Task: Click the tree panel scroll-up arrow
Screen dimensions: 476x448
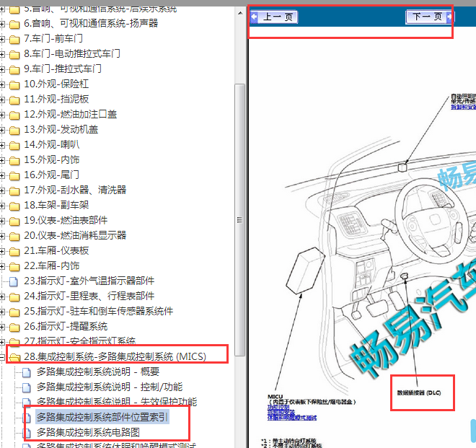Action: [x=240, y=13]
